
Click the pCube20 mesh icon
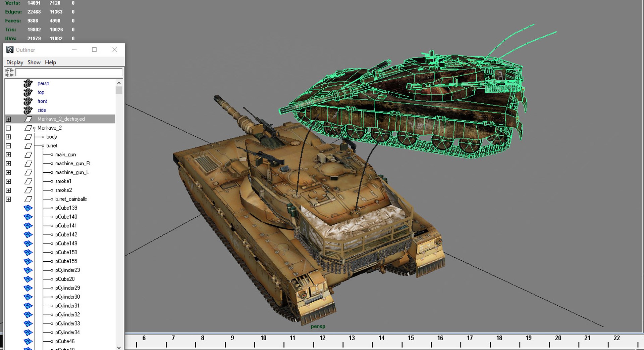[28, 279]
